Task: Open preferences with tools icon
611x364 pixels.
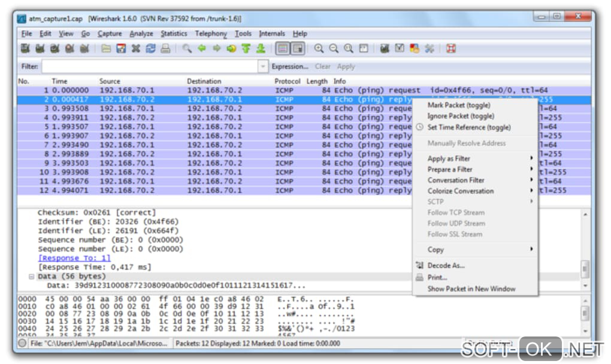Action: tap(429, 48)
